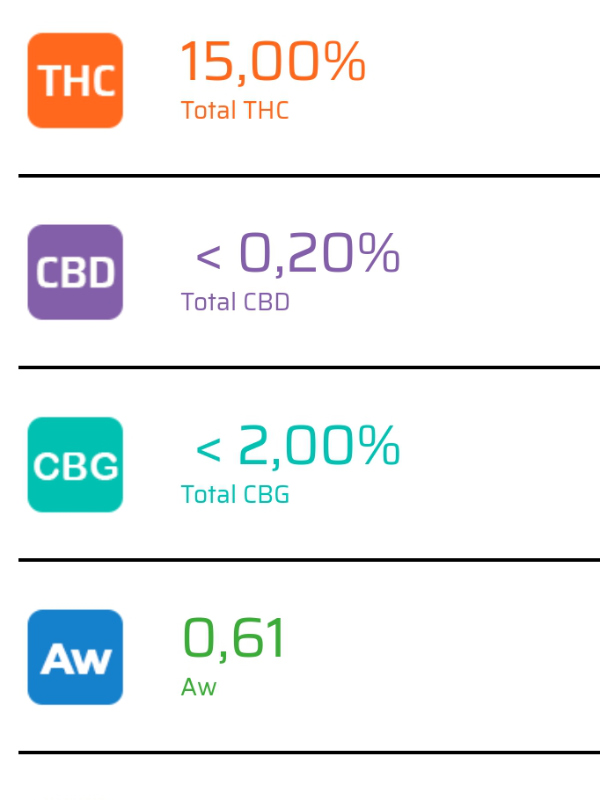The image size is (600, 800).
Task: Click the divider line below Aw row
Action: point(309,752)
